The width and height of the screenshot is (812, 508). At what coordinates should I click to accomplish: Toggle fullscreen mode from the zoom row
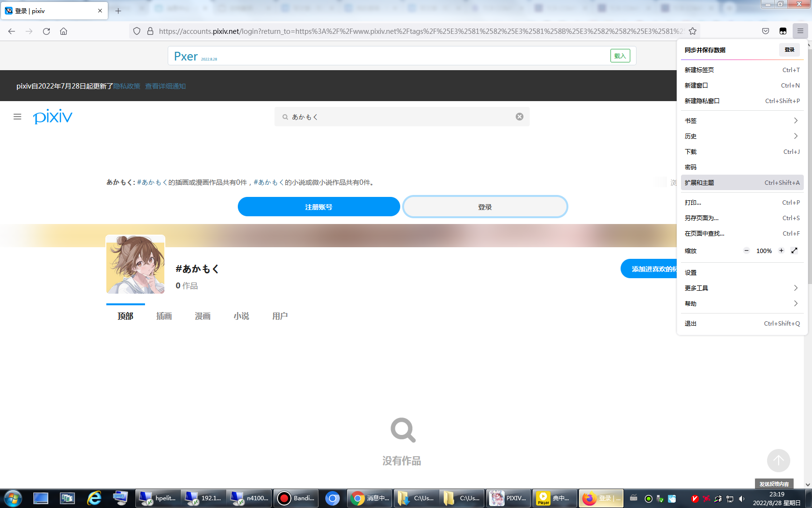click(x=795, y=251)
